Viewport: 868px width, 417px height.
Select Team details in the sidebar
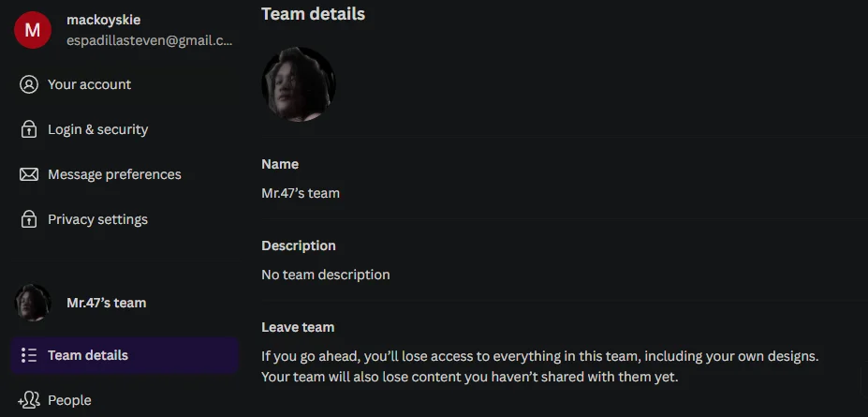click(125, 355)
